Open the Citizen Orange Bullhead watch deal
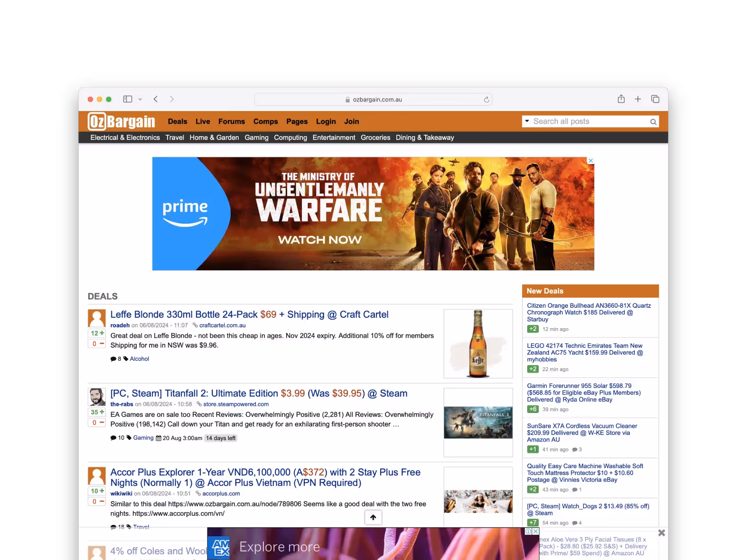747x560 pixels. point(589,312)
